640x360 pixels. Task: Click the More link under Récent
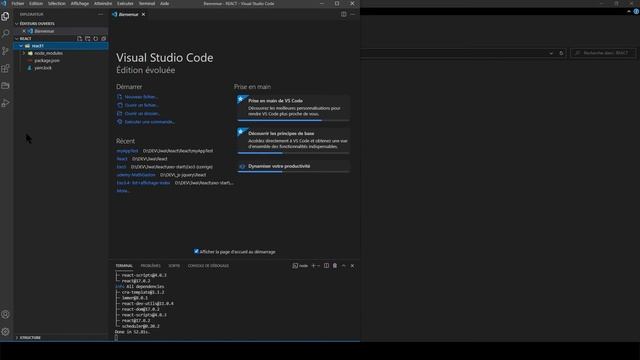pyautogui.click(x=122, y=191)
